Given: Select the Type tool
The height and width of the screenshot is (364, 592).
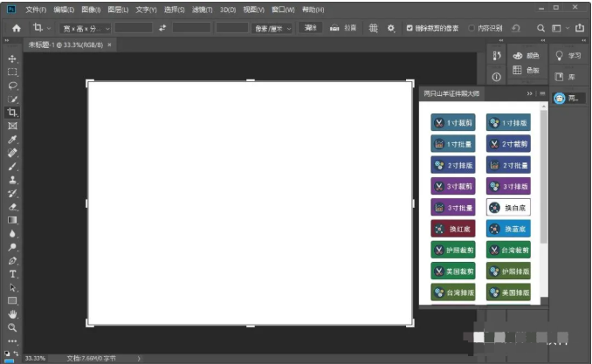Looking at the screenshot, I should tap(12, 274).
